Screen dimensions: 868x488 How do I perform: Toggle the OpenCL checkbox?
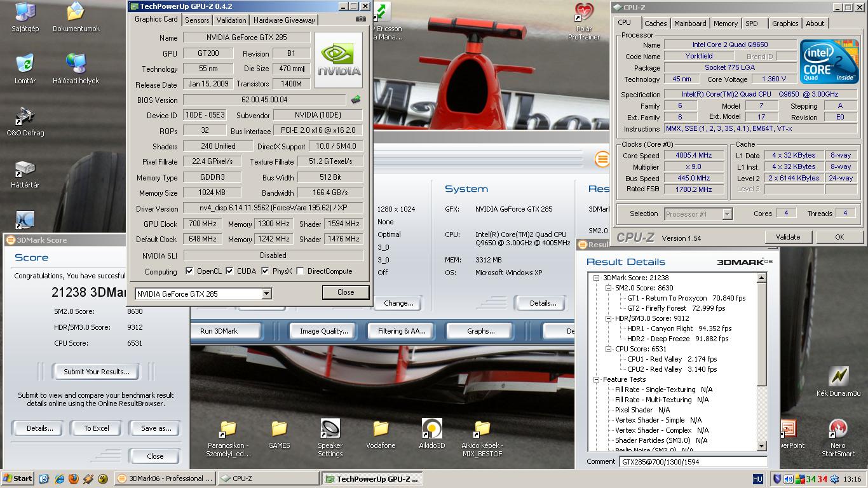click(x=189, y=271)
